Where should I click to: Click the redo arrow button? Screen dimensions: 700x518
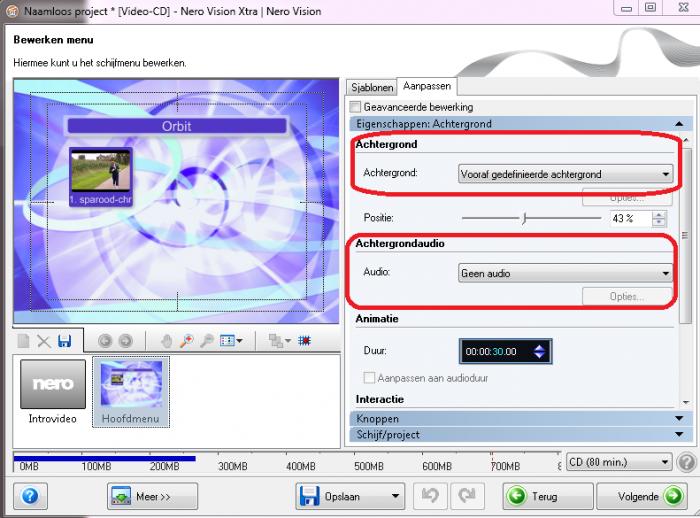(x=467, y=496)
